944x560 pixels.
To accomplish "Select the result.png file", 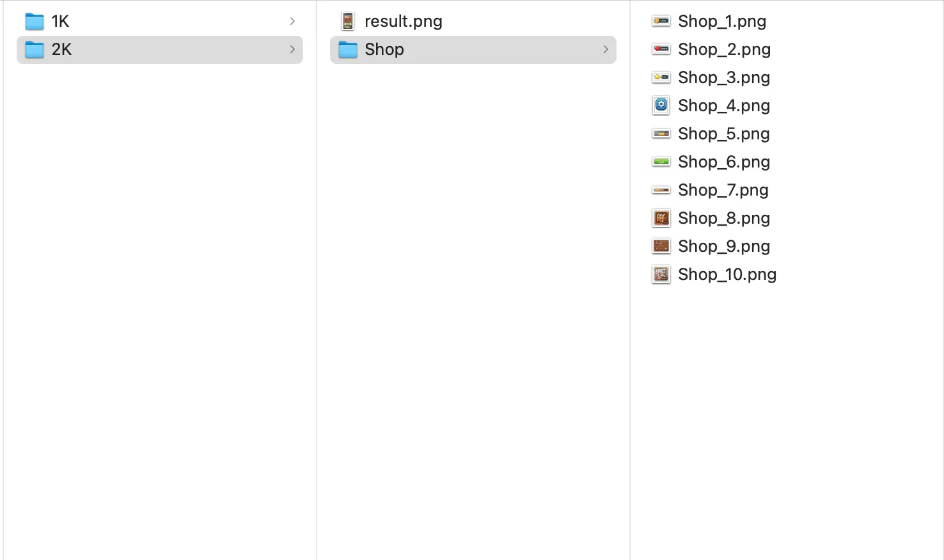I will click(x=402, y=21).
